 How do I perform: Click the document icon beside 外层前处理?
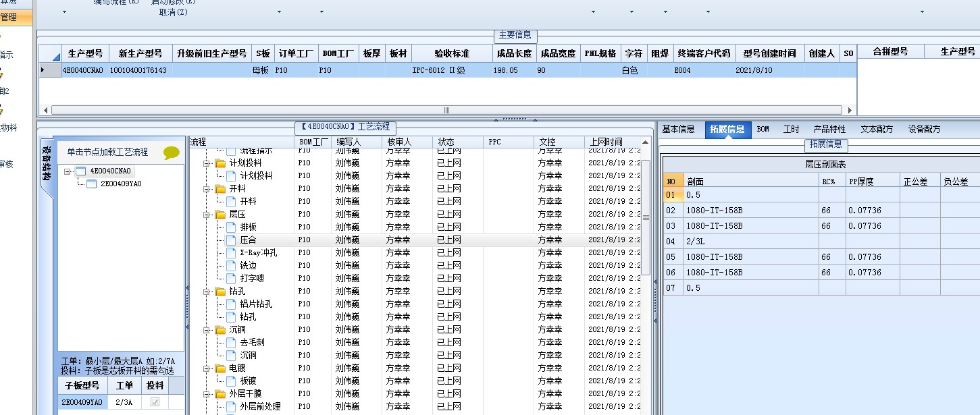pyautogui.click(x=231, y=407)
